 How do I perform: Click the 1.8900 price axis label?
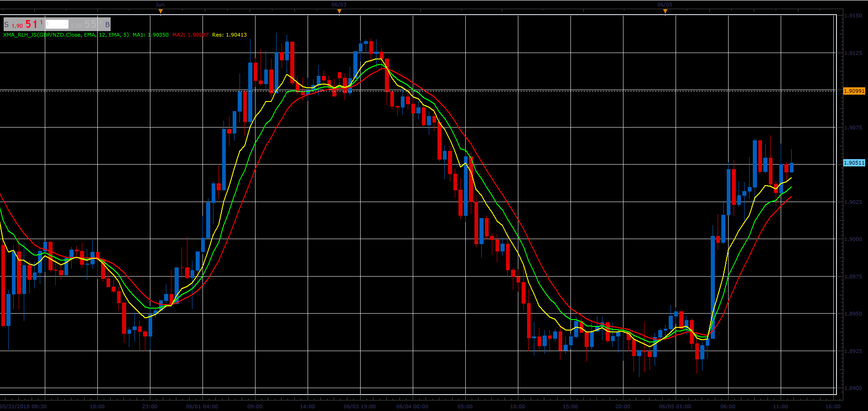pyautogui.click(x=853, y=388)
